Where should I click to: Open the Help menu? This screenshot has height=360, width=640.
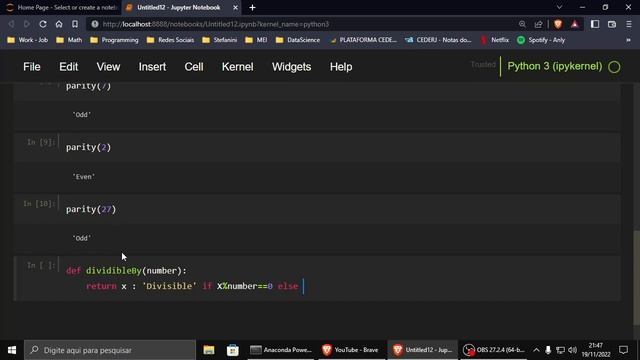click(341, 67)
